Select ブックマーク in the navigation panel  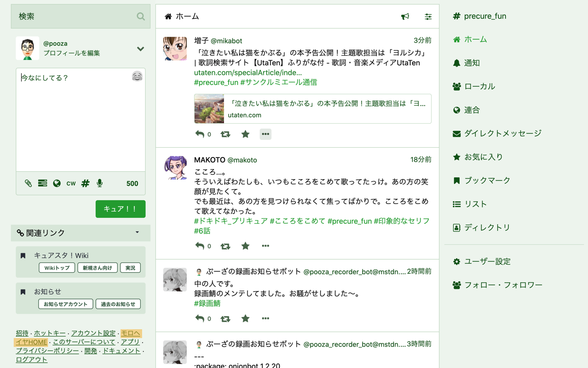point(487,181)
